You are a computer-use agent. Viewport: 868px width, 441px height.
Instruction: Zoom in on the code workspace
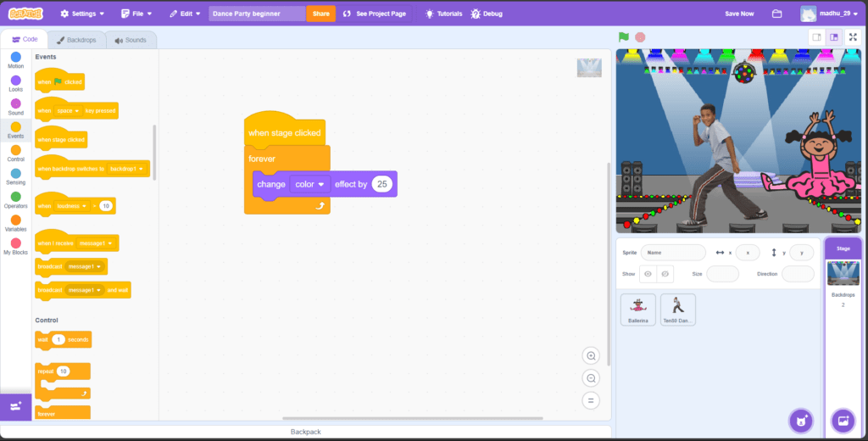point(592,356)
